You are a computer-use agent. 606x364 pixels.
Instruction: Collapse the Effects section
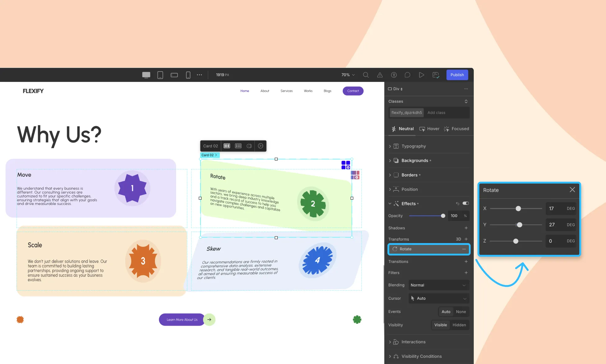390,204
